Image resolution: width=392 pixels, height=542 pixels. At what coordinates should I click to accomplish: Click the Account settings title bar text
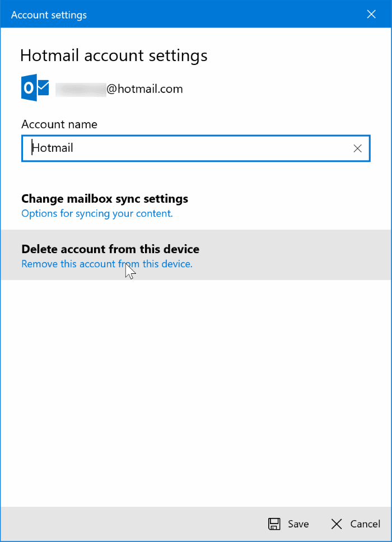coord(49,15)
